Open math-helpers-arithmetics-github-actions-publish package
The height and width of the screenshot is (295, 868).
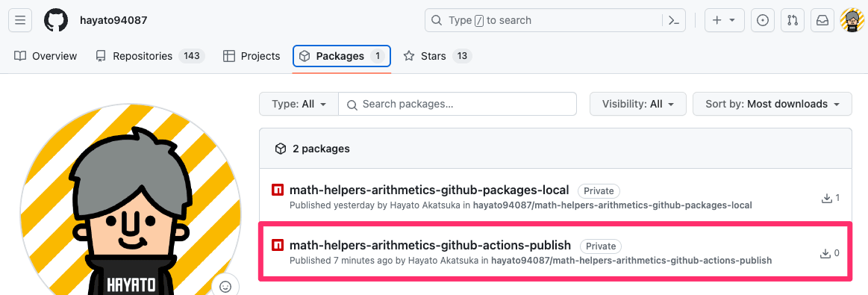(430, 245)
